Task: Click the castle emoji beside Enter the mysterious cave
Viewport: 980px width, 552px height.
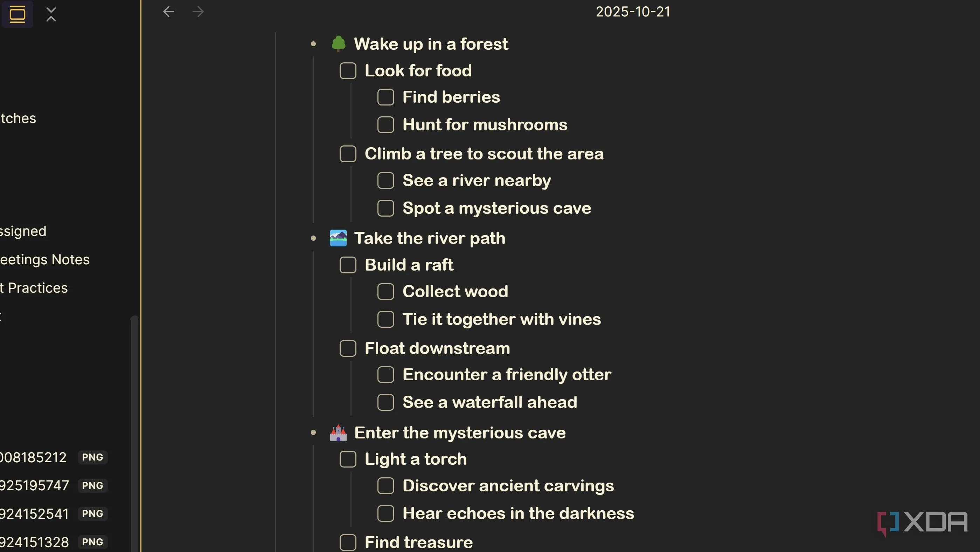Action: pos(338,433)
